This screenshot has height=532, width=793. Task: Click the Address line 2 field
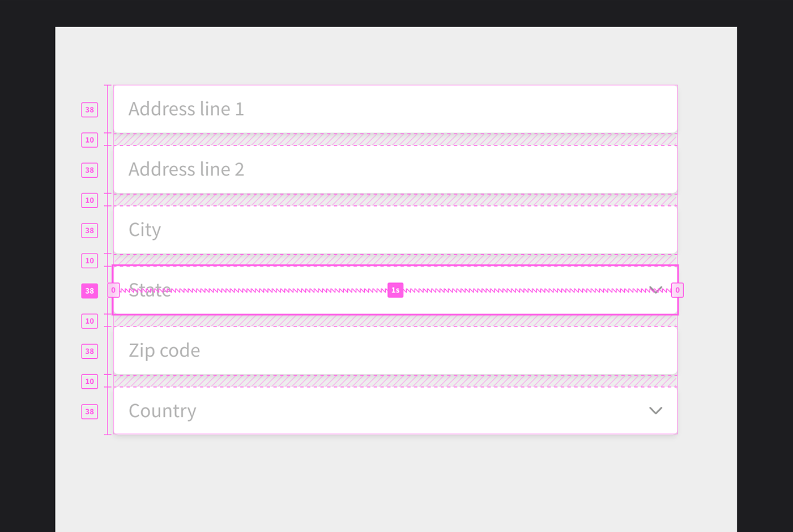(x=395, y=170)
